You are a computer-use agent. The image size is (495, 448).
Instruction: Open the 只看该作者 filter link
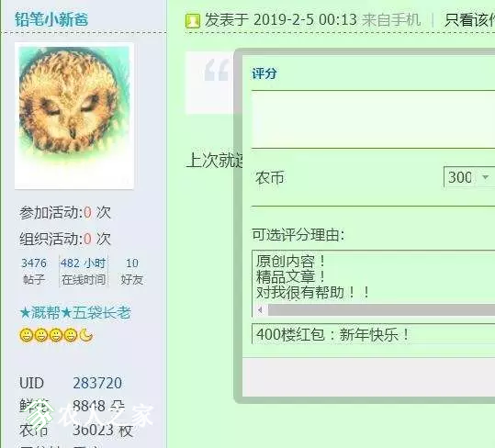pyautogui.click(x=469, y=20)
